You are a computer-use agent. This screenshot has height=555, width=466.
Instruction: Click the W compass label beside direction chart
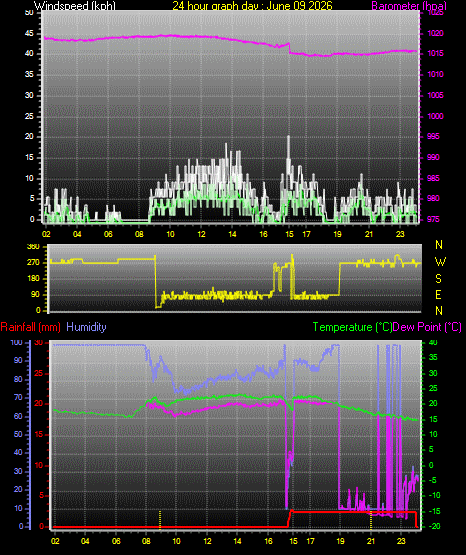tap(440, 262)
